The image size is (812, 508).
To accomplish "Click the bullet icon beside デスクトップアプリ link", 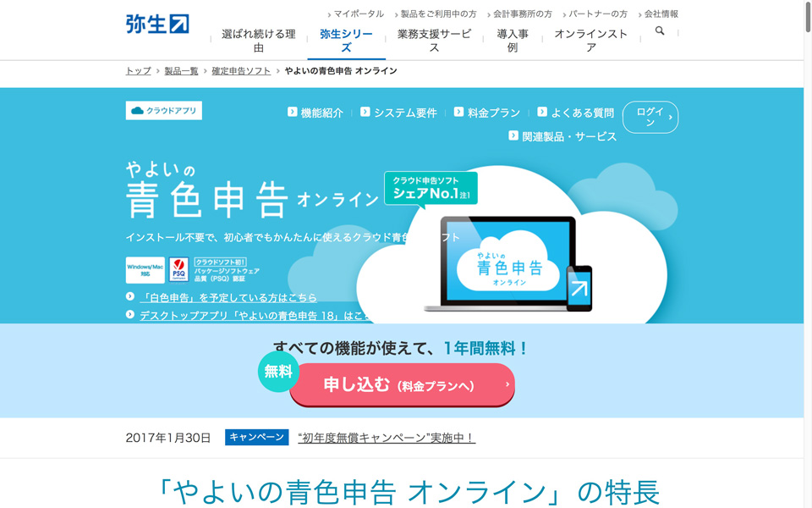I will [130, 315].
